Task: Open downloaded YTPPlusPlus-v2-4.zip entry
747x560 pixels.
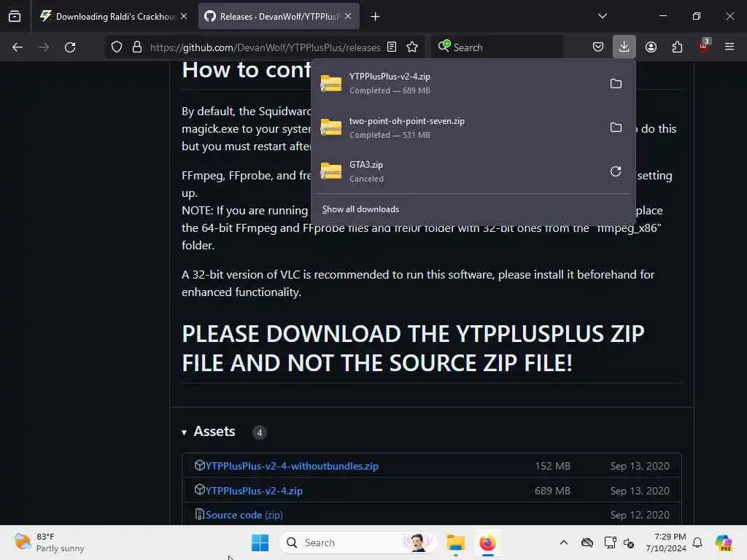Action: (458, 83)
